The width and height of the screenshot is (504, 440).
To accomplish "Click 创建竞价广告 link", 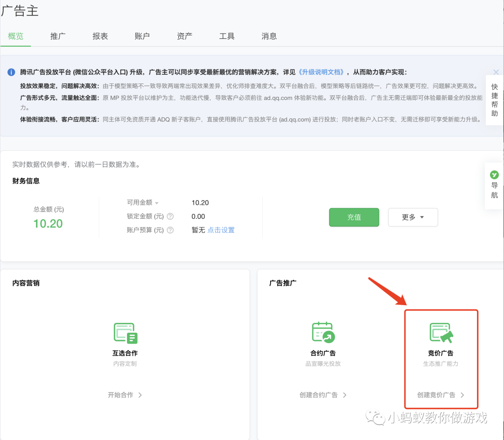I will 441,395.
